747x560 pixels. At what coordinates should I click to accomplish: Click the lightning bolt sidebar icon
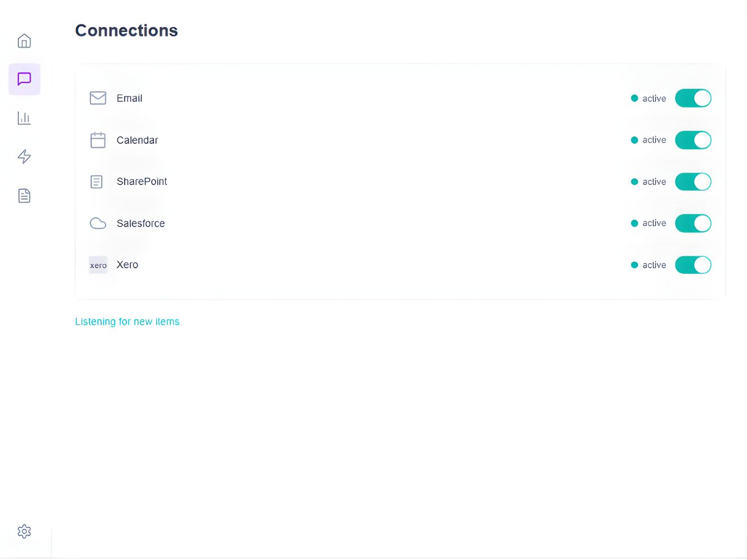pyautogui.click(x=24, y=157)
